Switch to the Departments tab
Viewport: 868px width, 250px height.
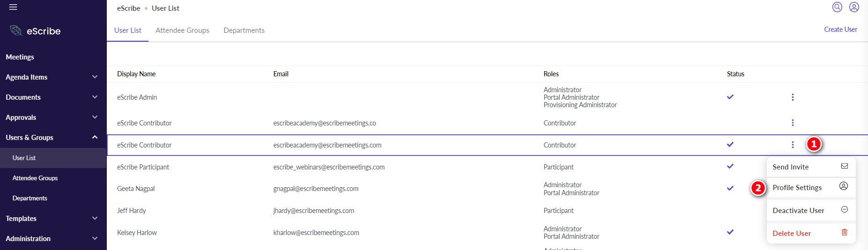[x=244, y=30]
